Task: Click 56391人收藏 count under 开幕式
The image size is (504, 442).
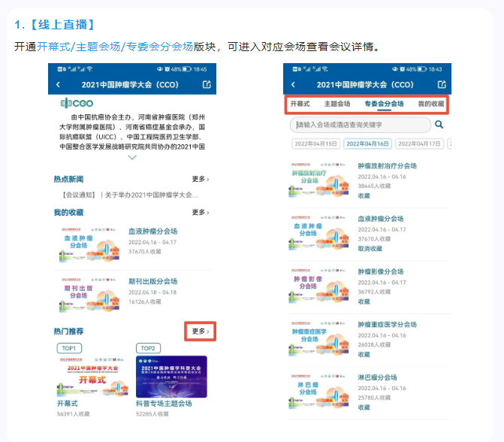Action: point(74,414)
